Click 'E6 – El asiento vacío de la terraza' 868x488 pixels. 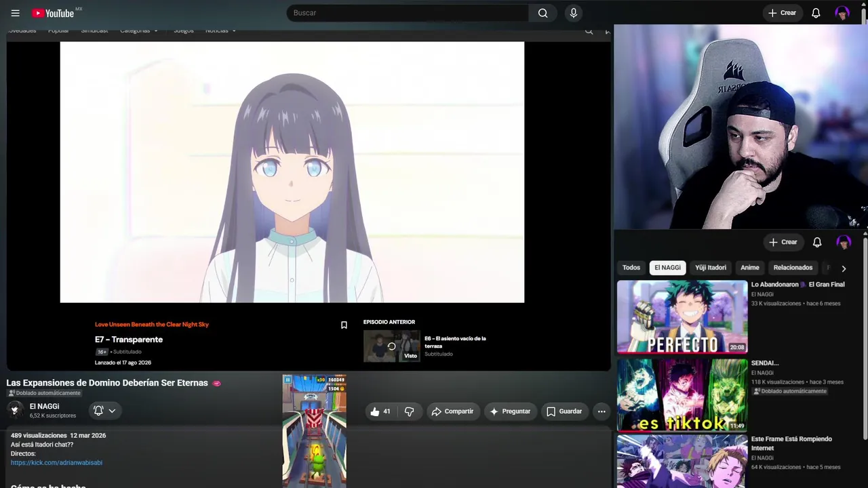coord(455,342)
